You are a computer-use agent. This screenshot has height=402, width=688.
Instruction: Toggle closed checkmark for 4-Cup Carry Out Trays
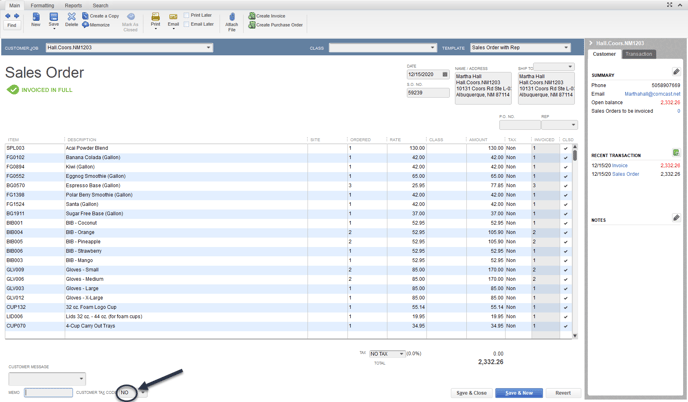click(566, 326)
